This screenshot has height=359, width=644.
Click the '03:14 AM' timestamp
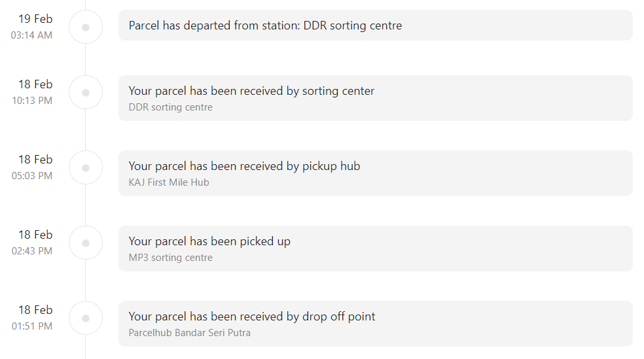pos(31,35)
